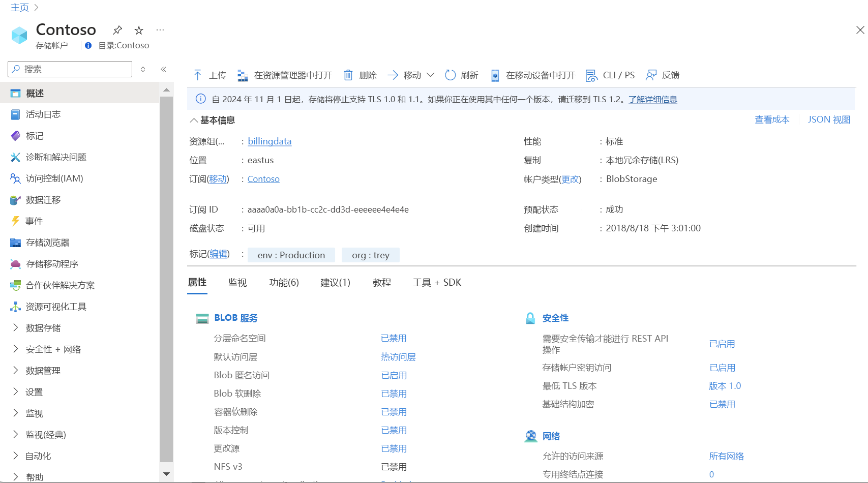Click the 在资源管理器中打开 icon
This screenshot has height=483, width=868.
coord(243,75)
